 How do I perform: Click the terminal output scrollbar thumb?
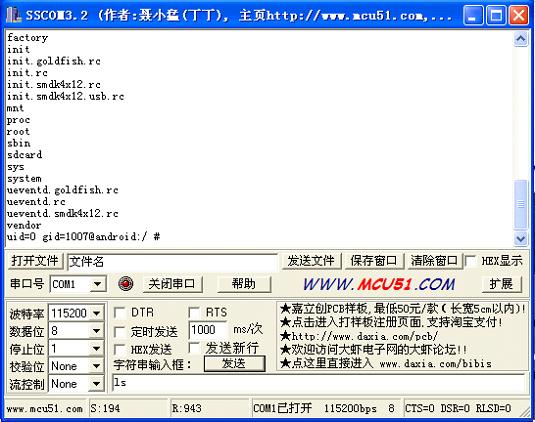(520, 204)
